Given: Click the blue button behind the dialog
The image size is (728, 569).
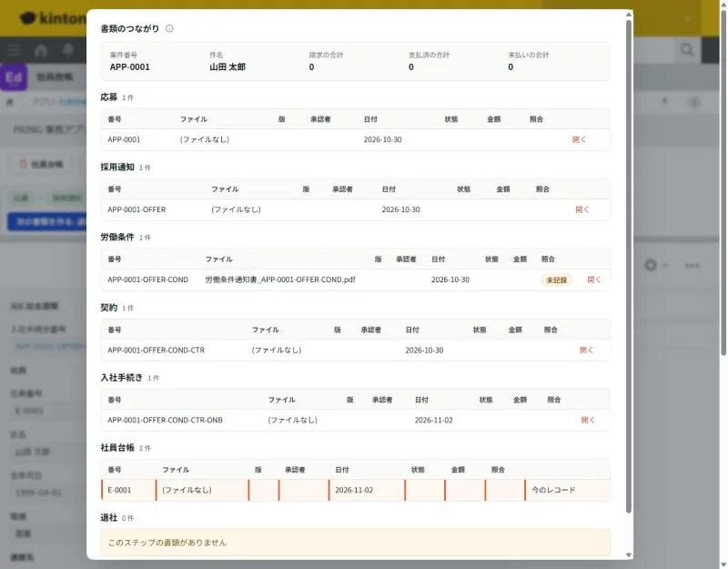Looking at the screenshot, I should click(47, 222).
